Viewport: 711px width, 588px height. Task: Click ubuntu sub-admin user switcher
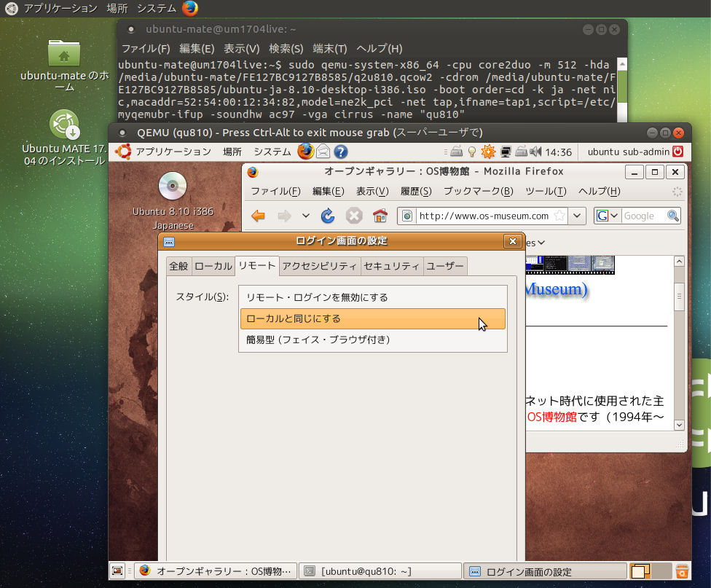coord(629,152)
